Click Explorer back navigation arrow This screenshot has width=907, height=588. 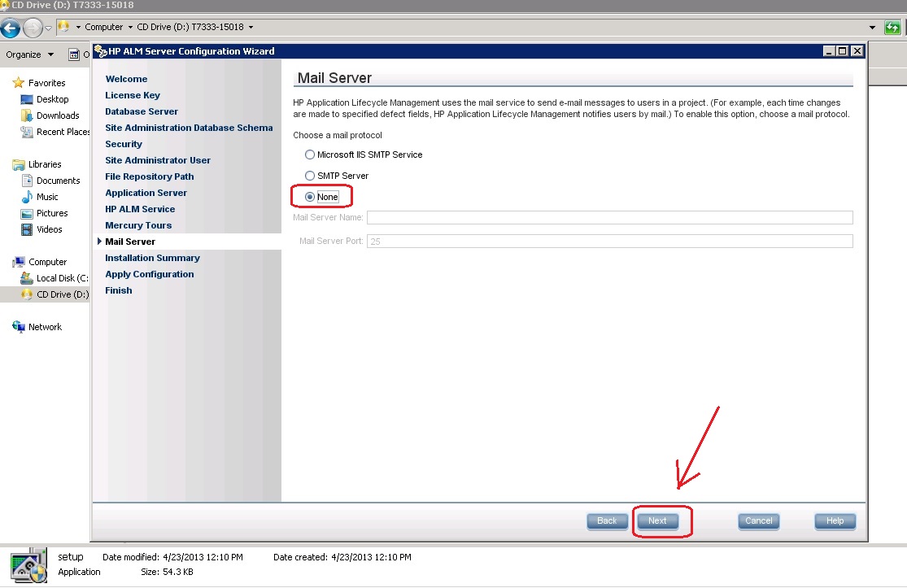(x=11, y=27)
